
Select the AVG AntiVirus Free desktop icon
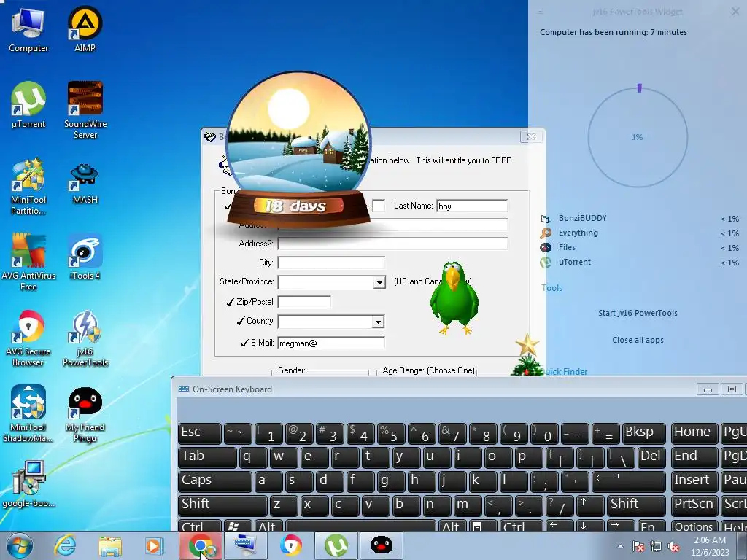click(28, 262)
